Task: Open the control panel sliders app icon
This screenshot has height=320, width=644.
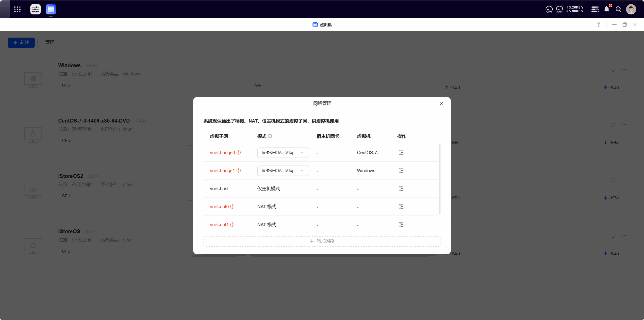Action: tap(35, 9)
